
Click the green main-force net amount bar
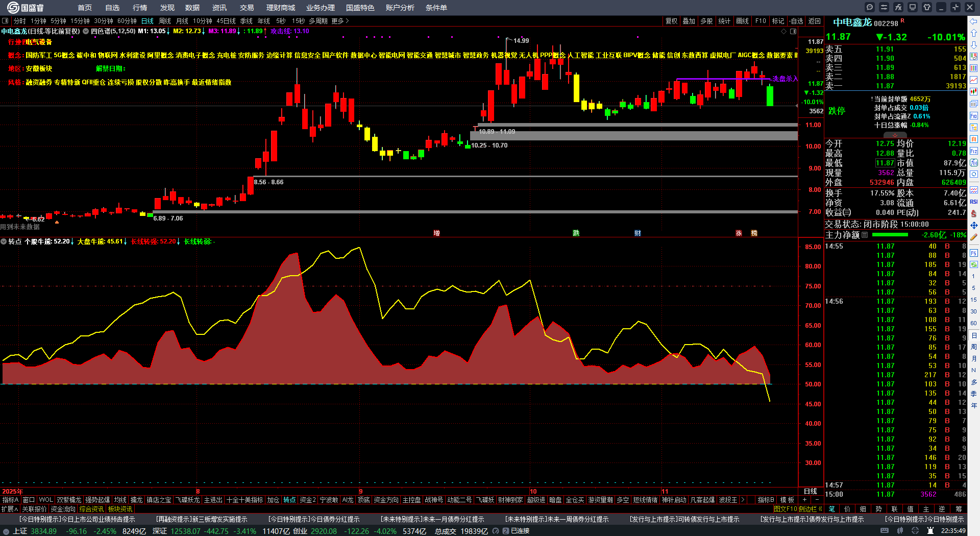(x=890, y=235)
